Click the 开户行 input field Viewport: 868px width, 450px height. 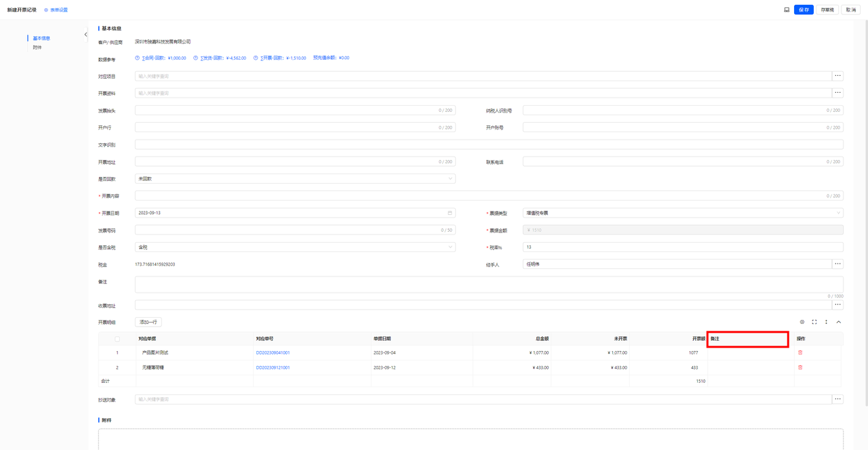point(295,127)
